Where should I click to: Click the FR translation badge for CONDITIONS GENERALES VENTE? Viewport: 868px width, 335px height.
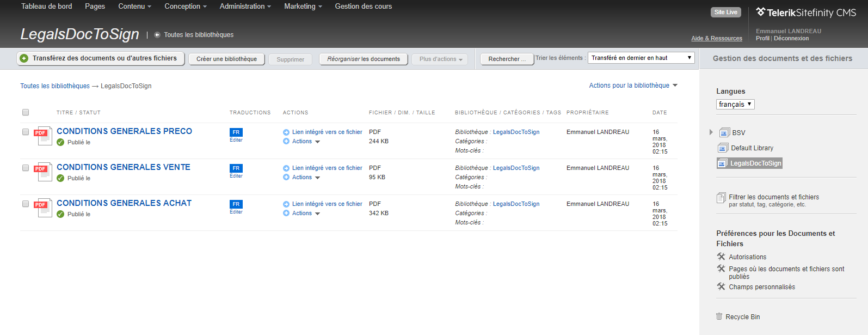coord(236,168)
